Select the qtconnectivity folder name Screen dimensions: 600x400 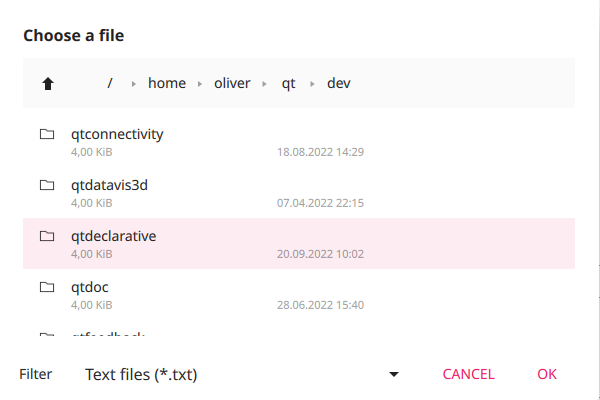coord(117,134)
